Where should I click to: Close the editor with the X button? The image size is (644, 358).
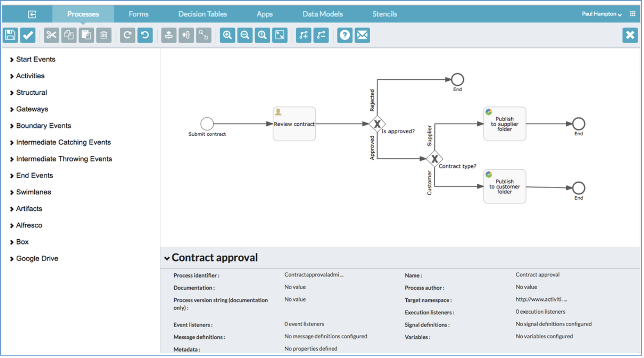pos(630,35)
